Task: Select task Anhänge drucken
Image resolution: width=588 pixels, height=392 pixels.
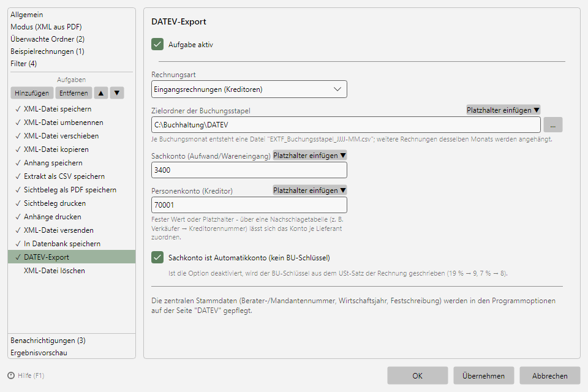Action: click(72, 217)
